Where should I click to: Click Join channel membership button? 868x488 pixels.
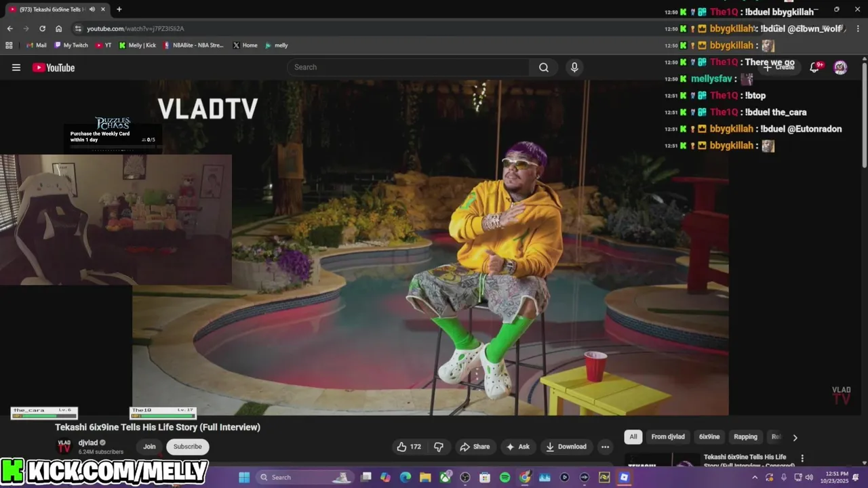tap(149, 447)
